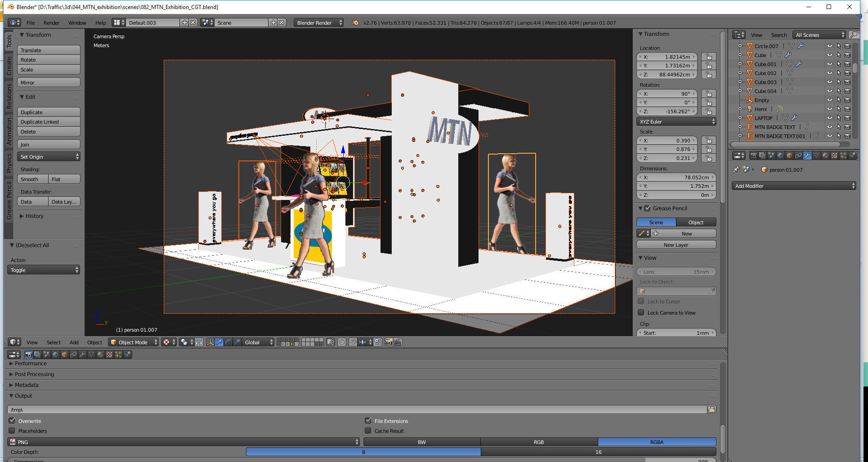This screenshot has width=868, height=462.
Task: Enable the scale manipulator
Action: (x=237, y=342)
